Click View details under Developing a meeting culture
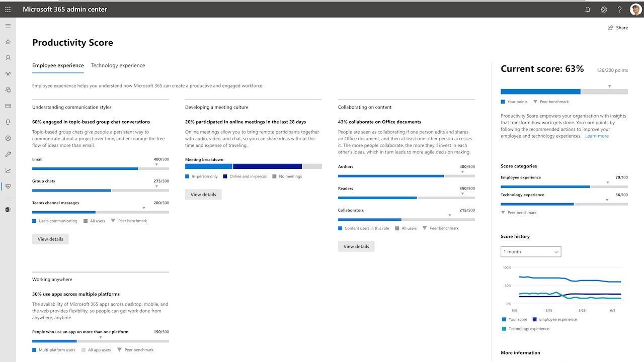 203,194
